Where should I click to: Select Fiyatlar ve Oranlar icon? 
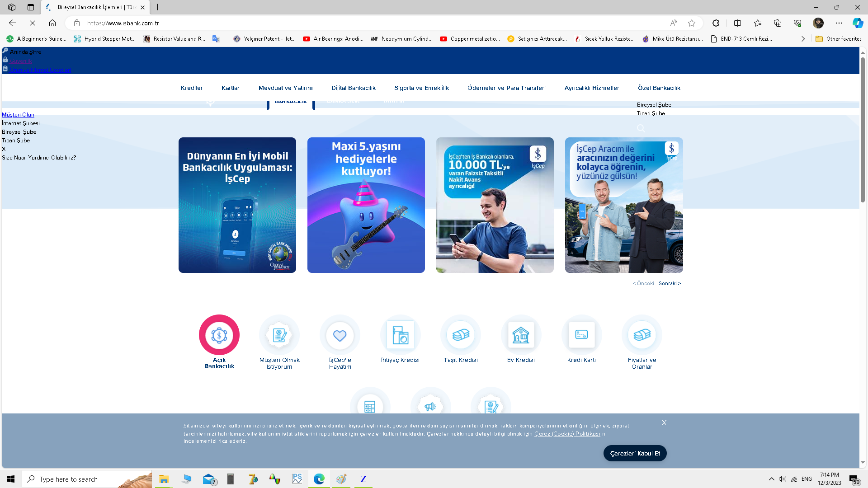click(642, 335)
